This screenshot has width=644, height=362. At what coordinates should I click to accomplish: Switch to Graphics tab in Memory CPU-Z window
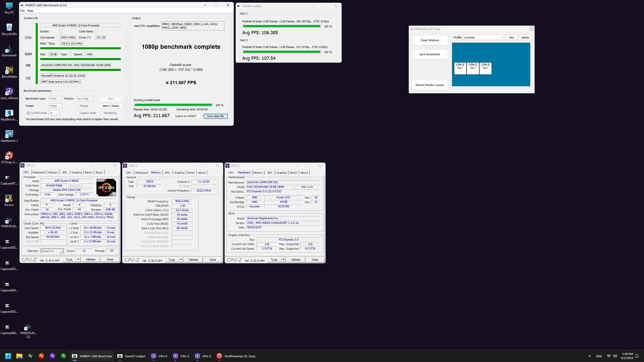179,173
